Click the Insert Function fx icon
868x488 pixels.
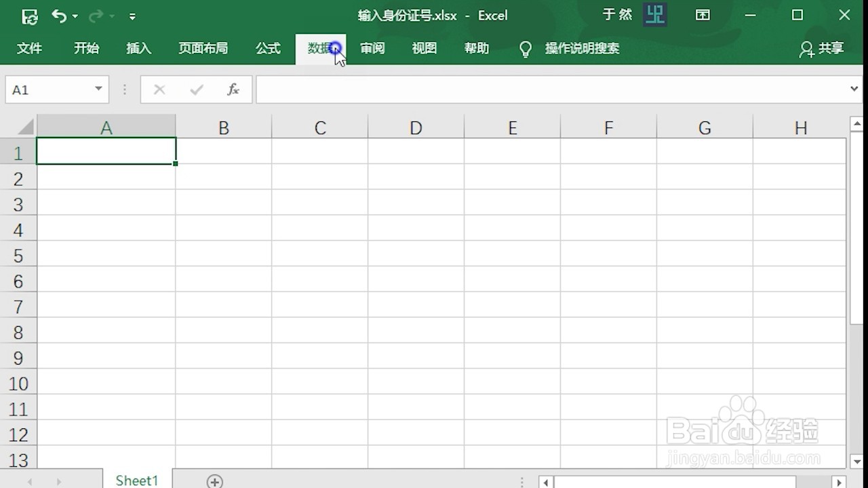point(233,89)
